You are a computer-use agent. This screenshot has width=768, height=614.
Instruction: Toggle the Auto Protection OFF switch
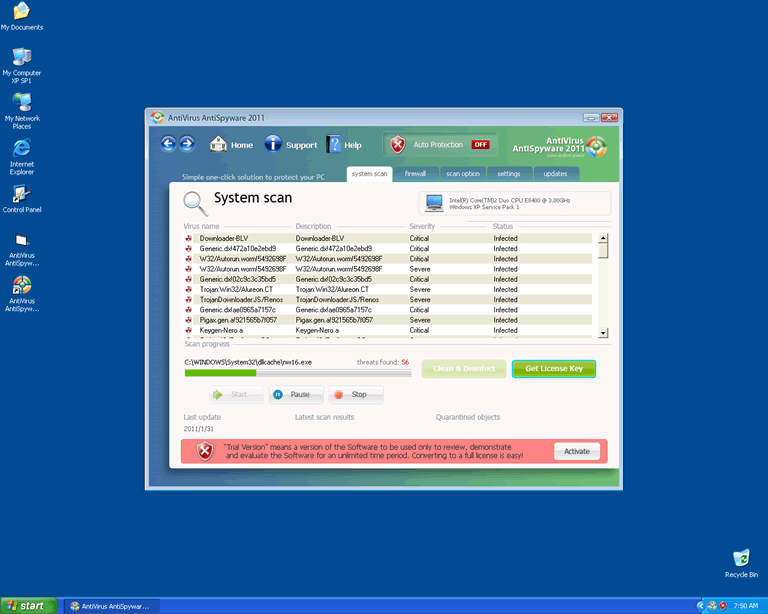click(480, 145)
